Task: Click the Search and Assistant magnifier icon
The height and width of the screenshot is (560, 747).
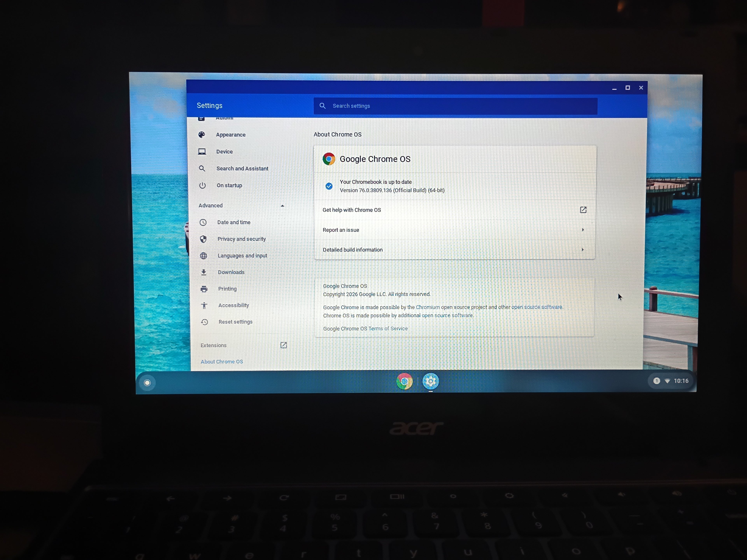Action: pyautogui.click(x=202, y=168)
